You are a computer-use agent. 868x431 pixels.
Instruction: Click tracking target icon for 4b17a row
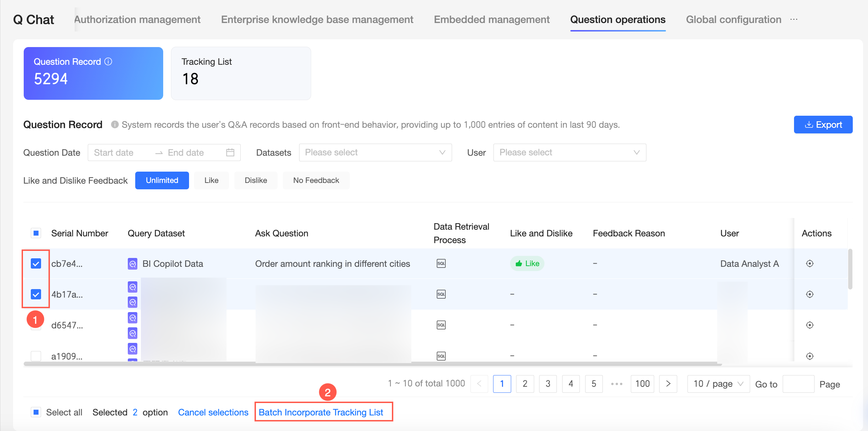[x=809, y=294]
